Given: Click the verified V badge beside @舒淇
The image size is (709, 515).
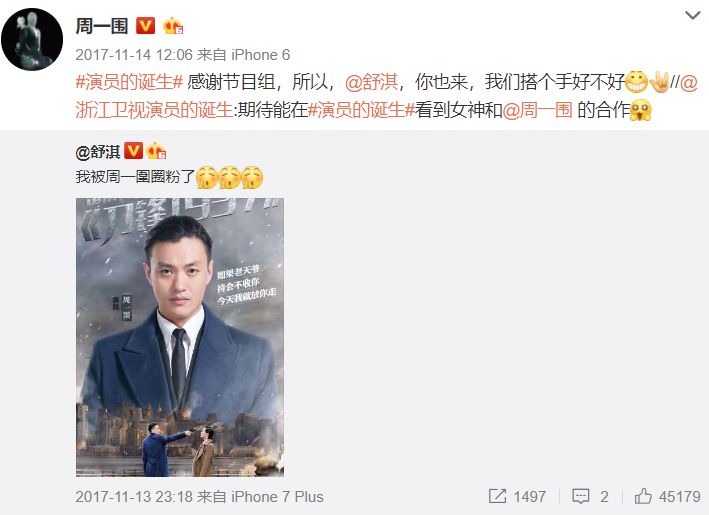Looking at the screenshot, I should click(133, 151).
